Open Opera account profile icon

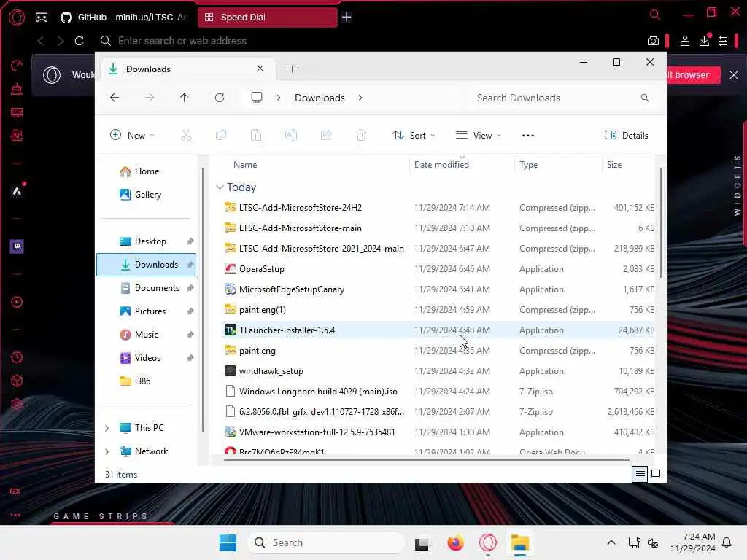click(684, 41)
